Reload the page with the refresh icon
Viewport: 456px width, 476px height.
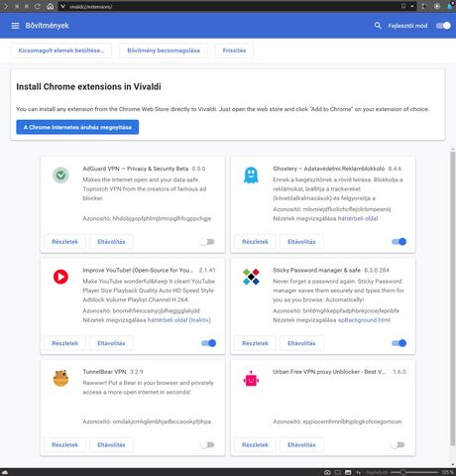point(38,6)
